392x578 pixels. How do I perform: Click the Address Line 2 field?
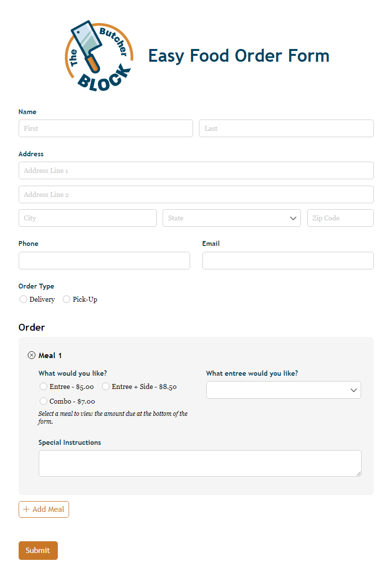[x=196, y=194]
